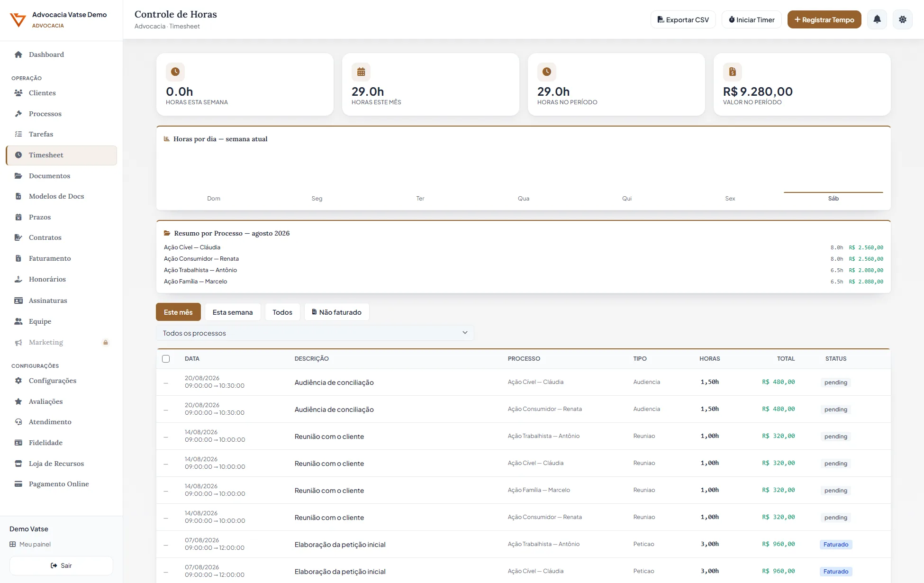Image resolution: width=924 pixels, height=583 pixels.
Task: Click the Valor no período invoice icon
Action: coord(733,72)
